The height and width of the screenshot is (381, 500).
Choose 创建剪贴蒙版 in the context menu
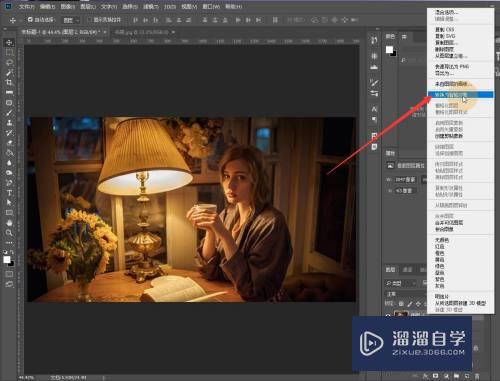click(x=449, y=136)
